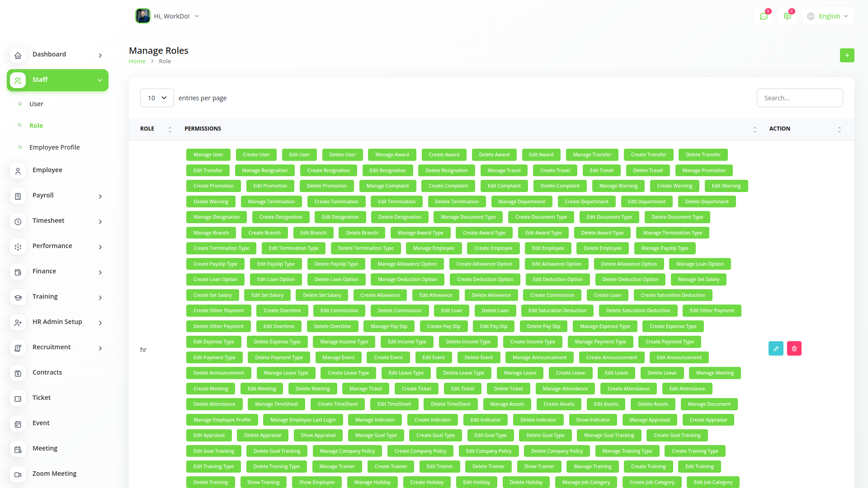Image resolution: width=868 pixels, height=488 pixels.
Task: Click the Manage Payslip Type permission badge
Action: coord(665,248)
